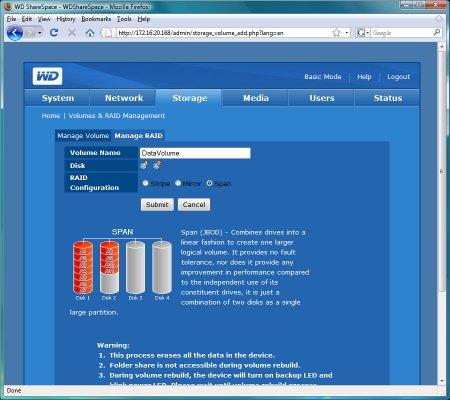
Task: Go back with the Firefox back arrow
Action: [14, 33]
